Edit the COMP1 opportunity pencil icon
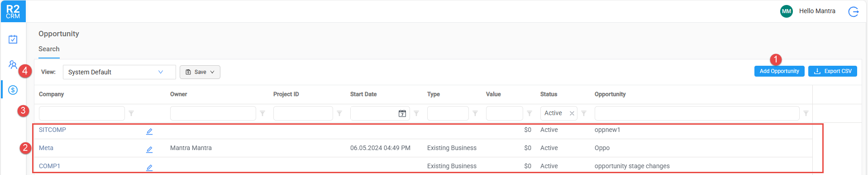Image resolution: width=868 pixels, height=175 pixels. pos(149,168)
